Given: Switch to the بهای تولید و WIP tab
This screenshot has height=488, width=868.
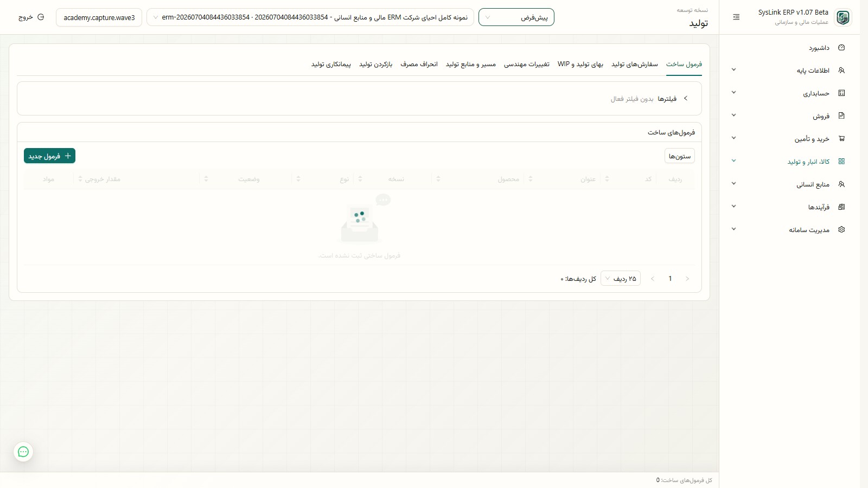Looking at the screenshot, I should 580,64.
